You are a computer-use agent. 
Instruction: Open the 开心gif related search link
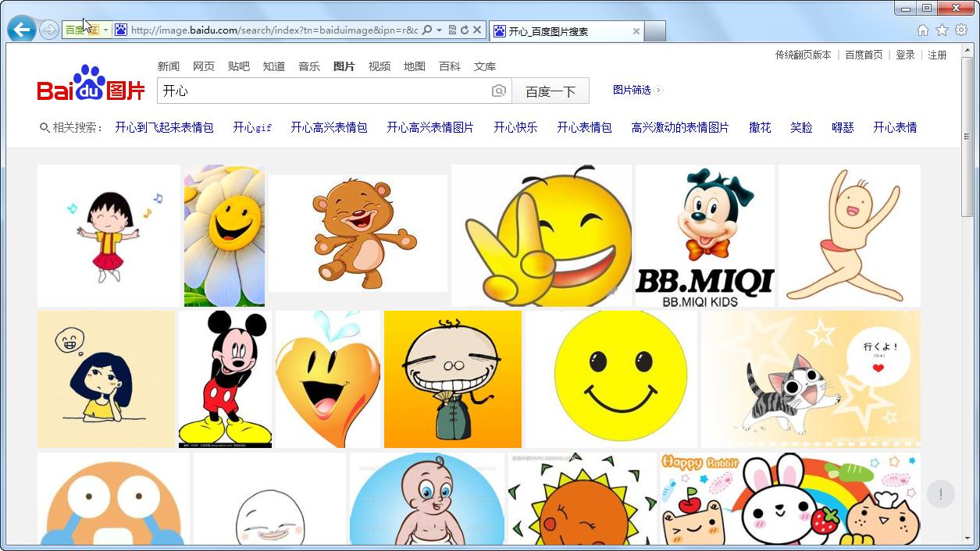pyautogui.click(x=251, y=127)
